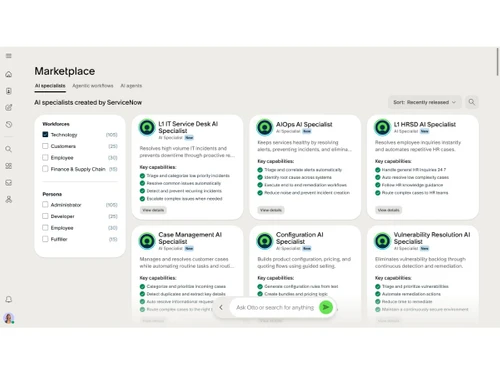
Task: Click the Workforces filter heading
Action: [x=56, y=124]
